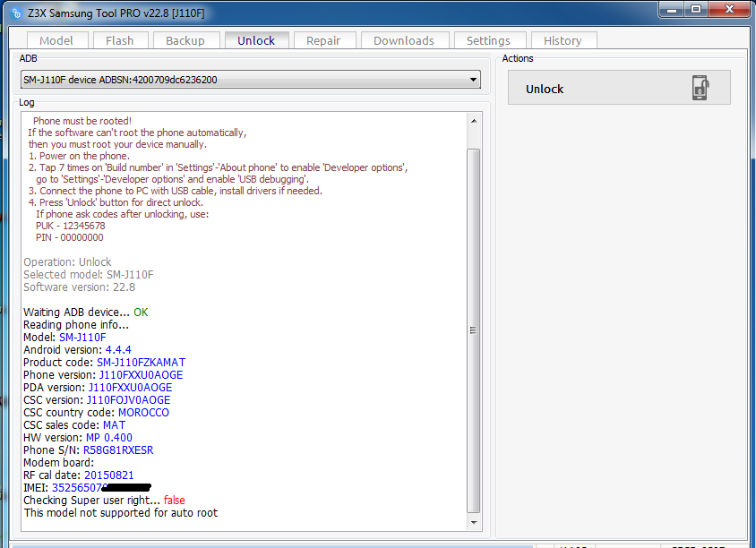The width and height of the screenshot is (756, 548).
Task: Click 'Software version: 22.8' log line
Action: tap(80, 287)
